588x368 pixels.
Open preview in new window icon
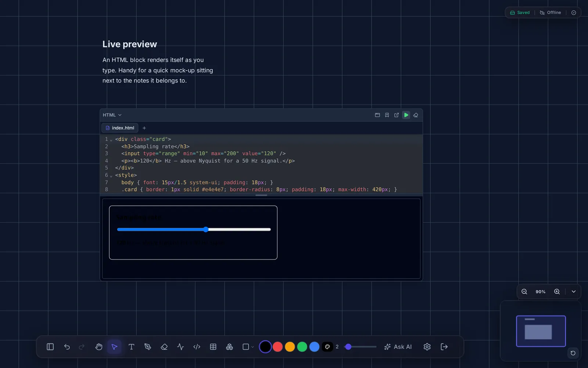397,115
